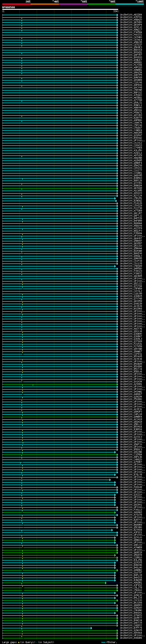Open hit UniRef100_A7R7U1
Viewport: 146px width, 644px height.
click(x=131, y=17)
